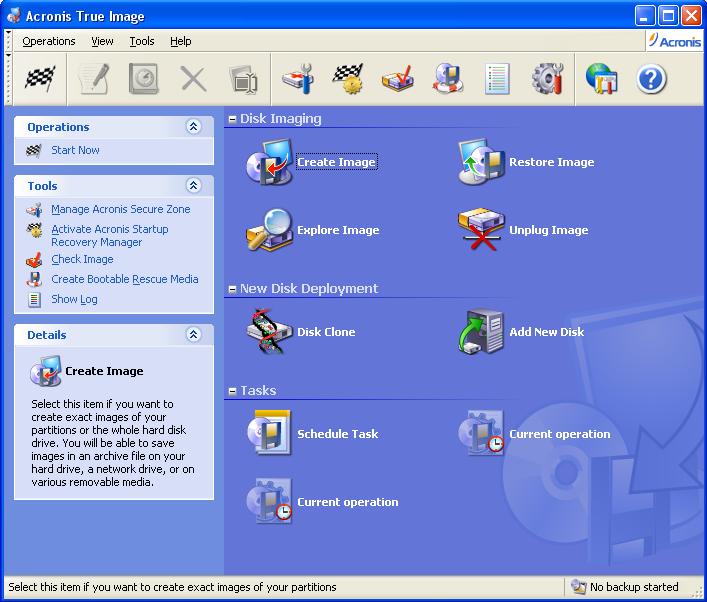The width and height of the screenshot is (707, 602).
Task: Open Restore Image in Disk Imaging section
Action: [526, 162]
